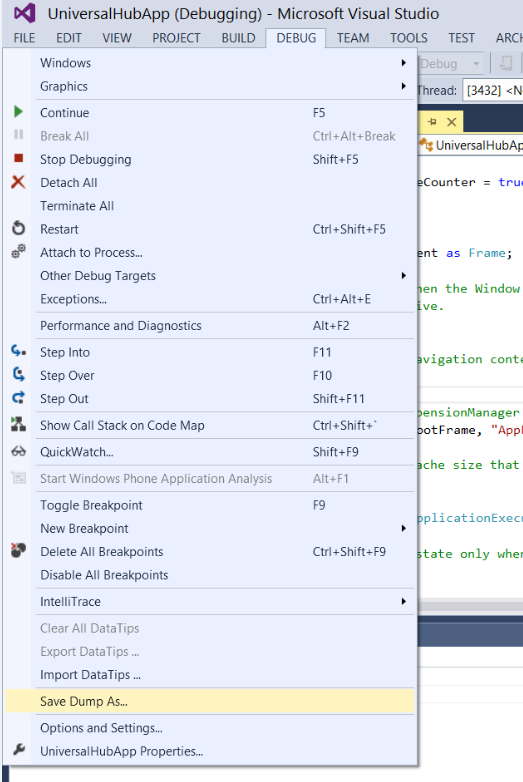Image resolution: width=523 pixels, height=782 pixels.
Task: Select Disable All Breakpoints
Action: (210, 575)
